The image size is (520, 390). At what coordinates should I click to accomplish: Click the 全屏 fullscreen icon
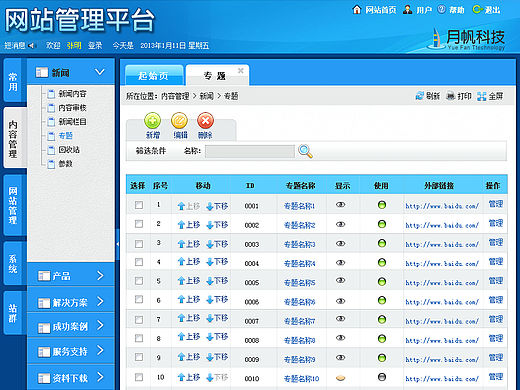click(x=482, y=96)
